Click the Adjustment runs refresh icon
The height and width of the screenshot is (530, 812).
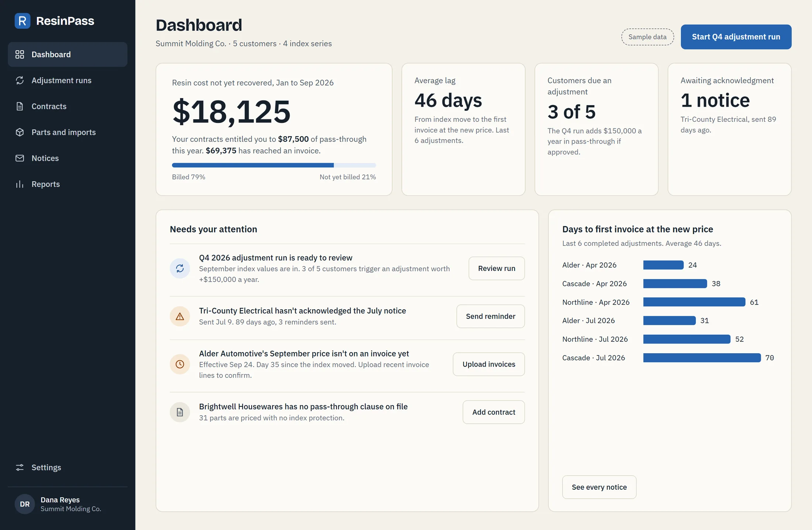pyautogui.click(x=20, y=80)
